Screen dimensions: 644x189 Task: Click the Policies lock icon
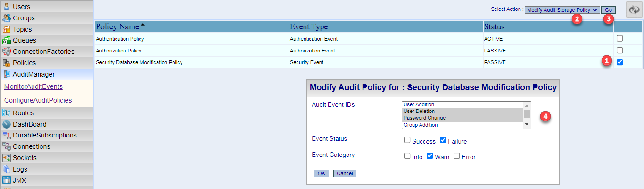(x=7, y=62)
